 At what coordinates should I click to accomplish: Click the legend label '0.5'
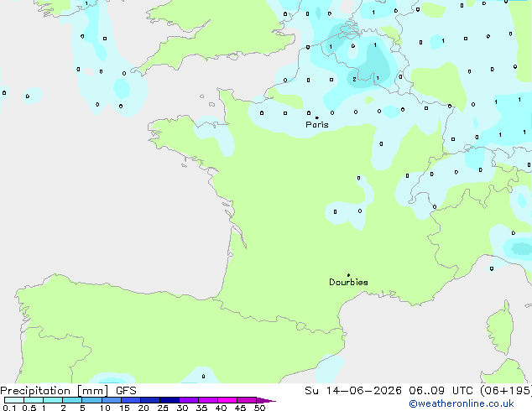pos(29,408)
